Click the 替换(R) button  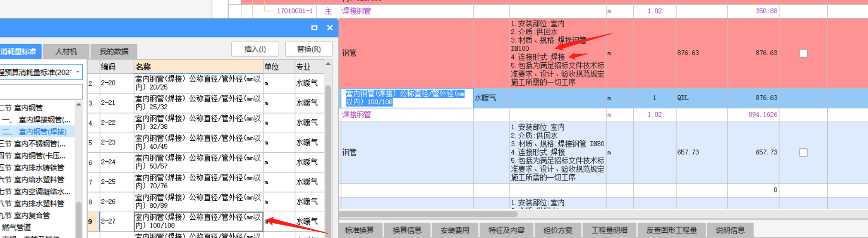coord(309,49)
